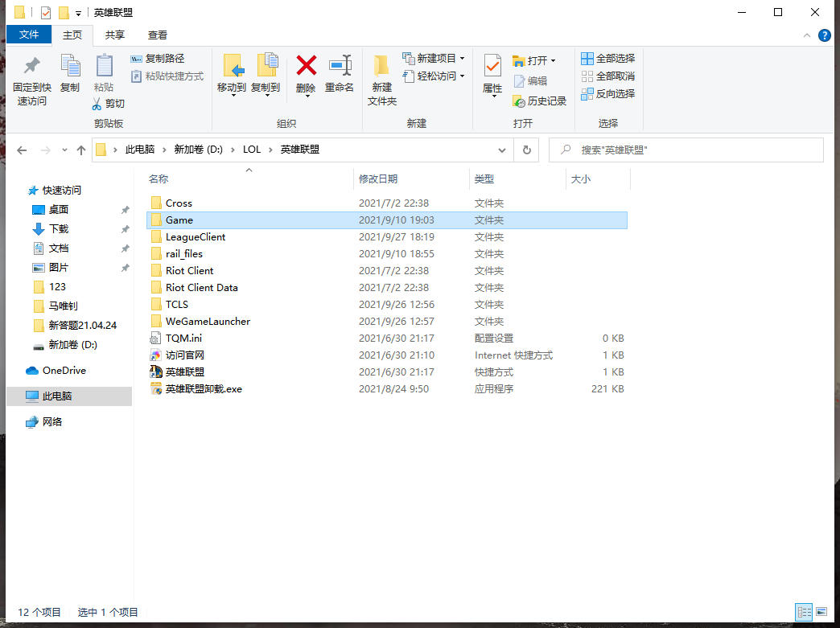The image size is (840, 628).
Task: Click the red Delete (删除) icon
Action: tap(306, 65)
